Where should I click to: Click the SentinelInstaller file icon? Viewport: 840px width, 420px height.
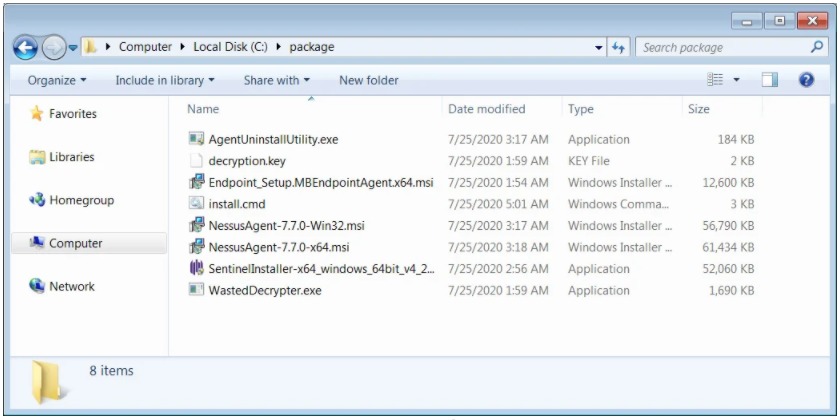click(196, 268)
